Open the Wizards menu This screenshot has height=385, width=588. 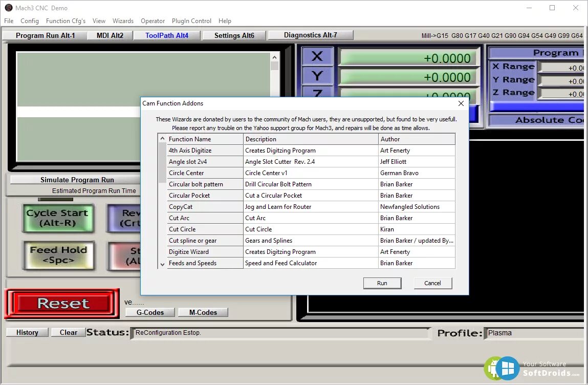pos(123,21)
